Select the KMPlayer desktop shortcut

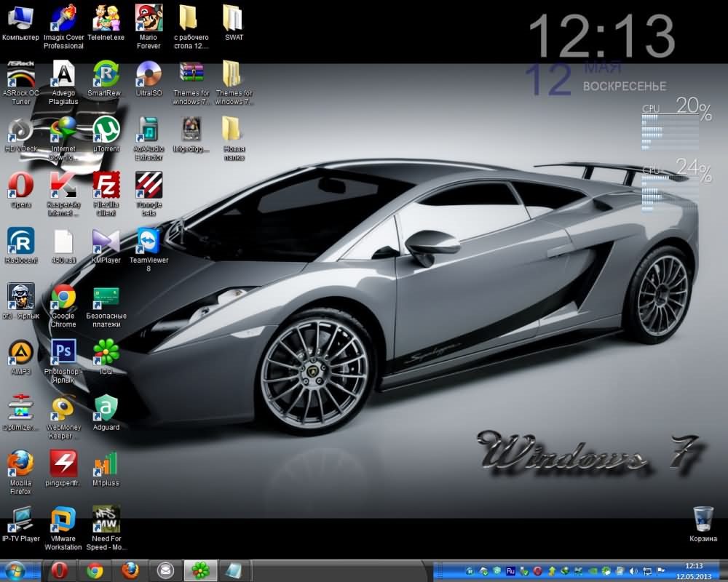click(x=106, y=242)
